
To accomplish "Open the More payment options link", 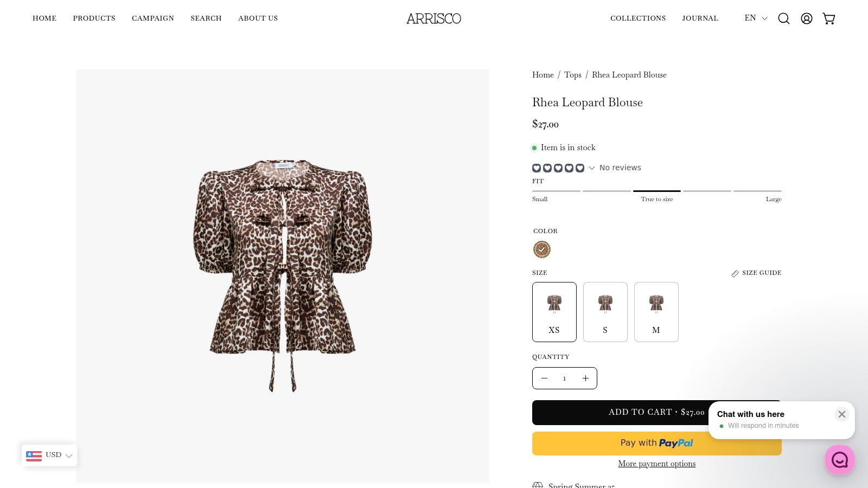I will tap(656, 464).
